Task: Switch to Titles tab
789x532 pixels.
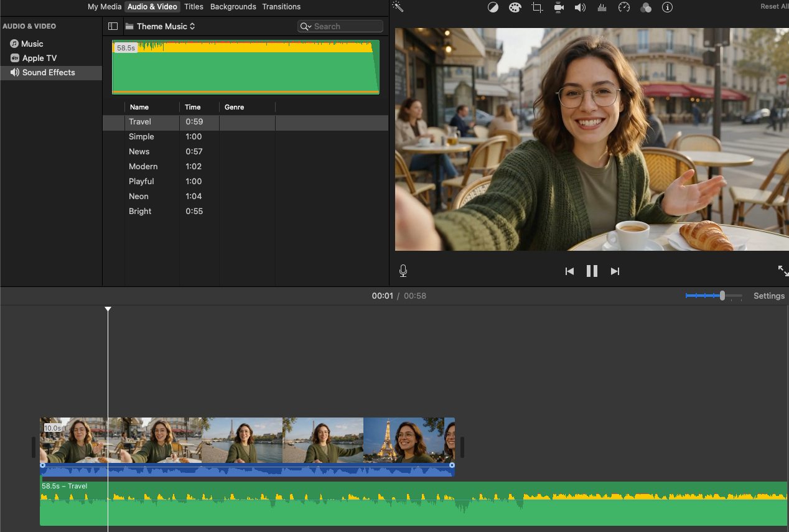Action: click(194, 7)
